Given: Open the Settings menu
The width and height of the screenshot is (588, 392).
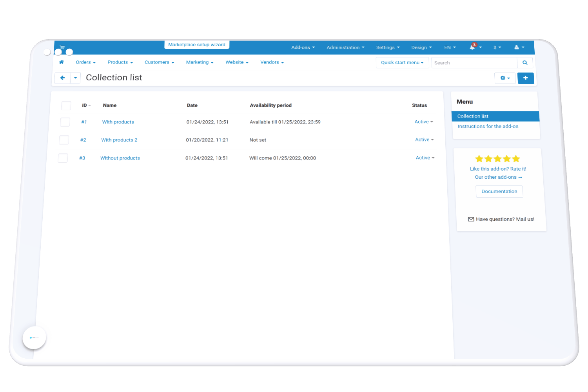Looking at the screenshot, I should (x=388, y=47).
